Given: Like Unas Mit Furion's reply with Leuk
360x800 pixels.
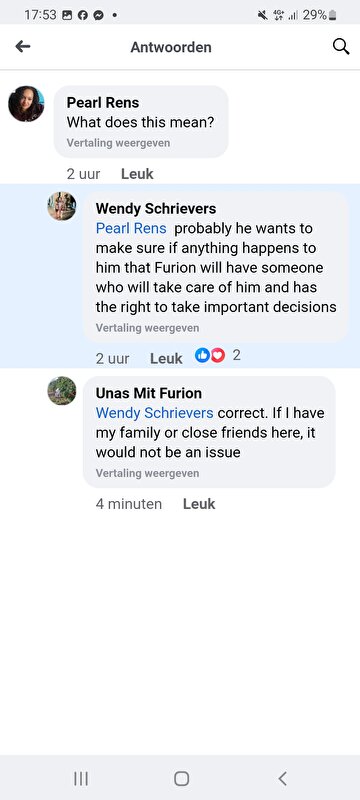Looking at the screenshot, I should [x=199, y=504].
